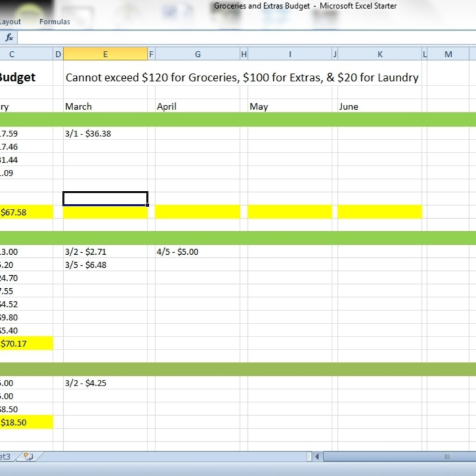Screen dimensions: 476x476
Task: Select narrow column F header
Action: (151, 54)
